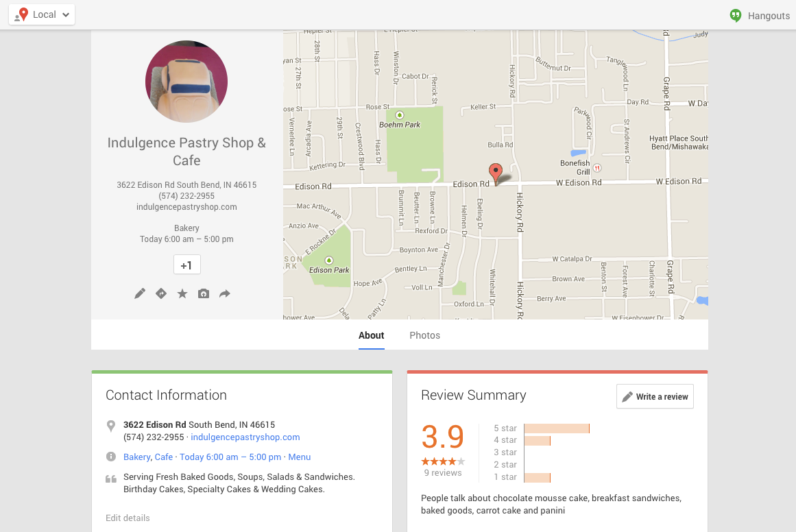Click the star icon to save place
The height and width of the screenshot is (532, 796).
click(182, 293)
